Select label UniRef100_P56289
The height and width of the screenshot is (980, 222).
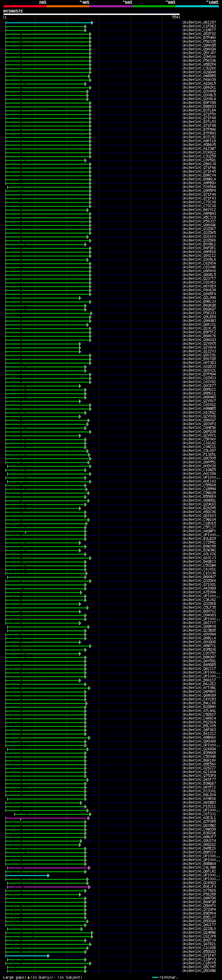(x=199, y=895)
